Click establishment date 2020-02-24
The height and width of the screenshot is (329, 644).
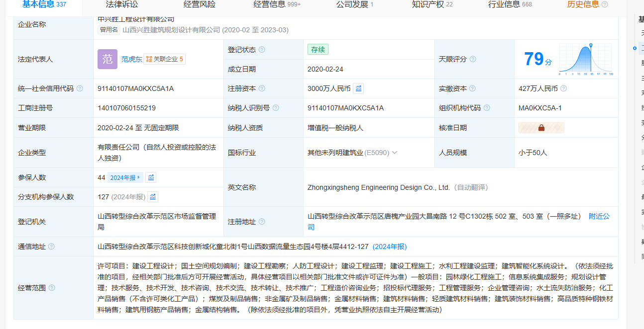(x=325, y=69)
